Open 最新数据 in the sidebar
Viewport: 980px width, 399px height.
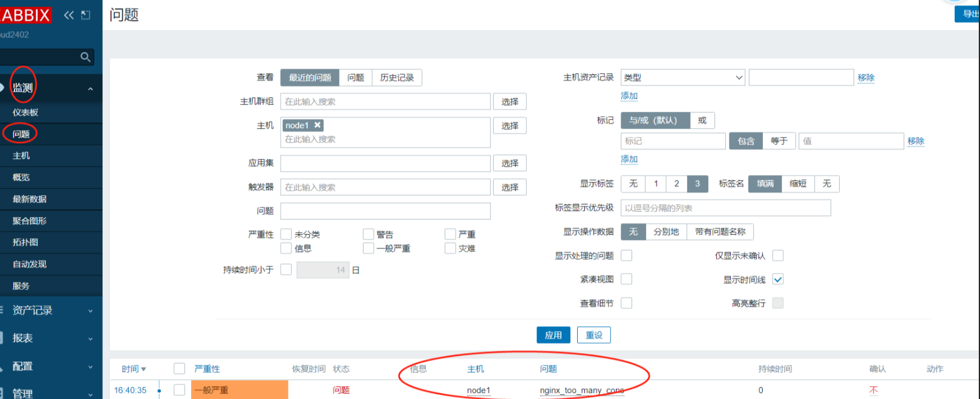coord(30,199)
